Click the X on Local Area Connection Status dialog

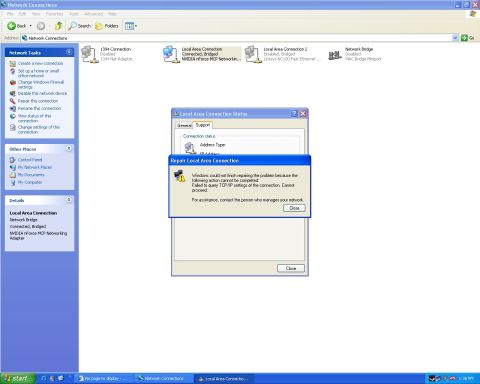click(x=303, y=114)
